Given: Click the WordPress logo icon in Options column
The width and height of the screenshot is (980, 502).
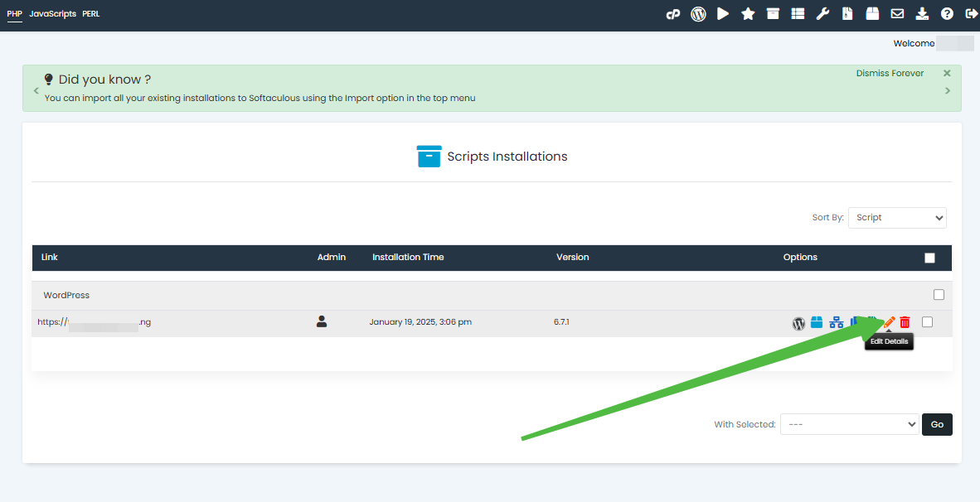Looking at the screenshot, I should click(798, 323).
